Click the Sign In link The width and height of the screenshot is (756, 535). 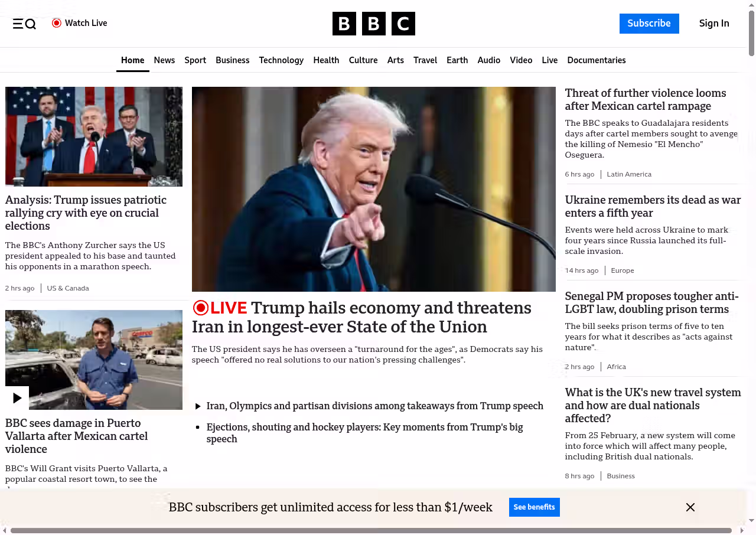(713, 24)
